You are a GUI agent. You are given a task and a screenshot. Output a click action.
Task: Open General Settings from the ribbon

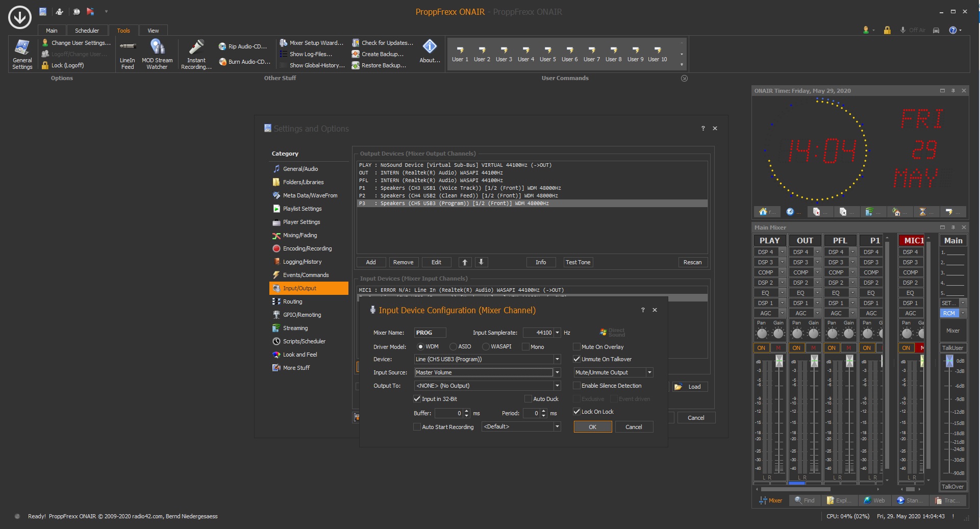click(x=22, y=54)
